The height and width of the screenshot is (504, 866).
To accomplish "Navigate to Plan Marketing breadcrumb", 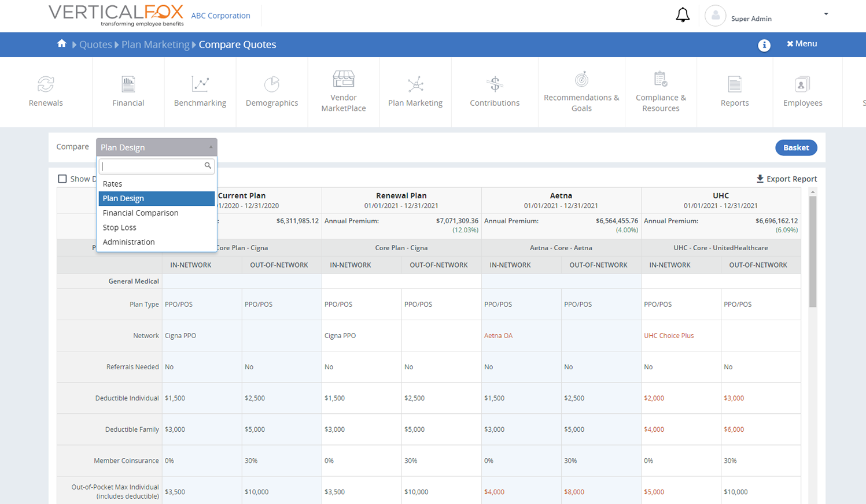I will click(x=155, y=44).
